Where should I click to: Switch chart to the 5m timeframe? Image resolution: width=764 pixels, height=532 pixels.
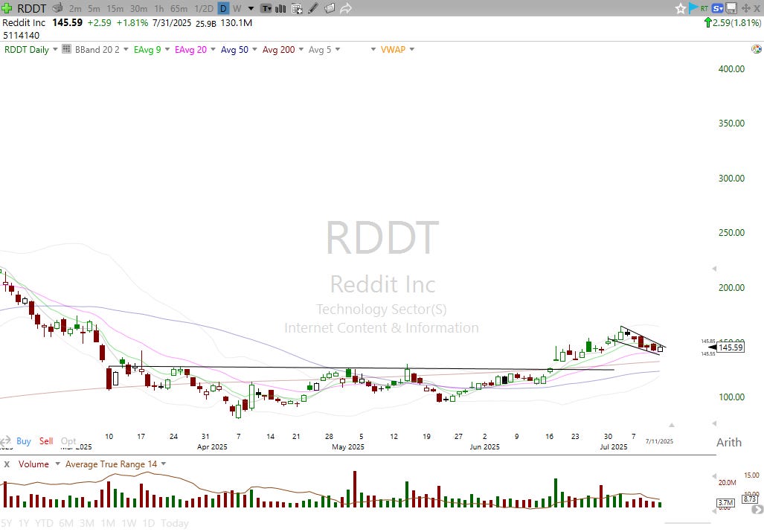[94, 8]
